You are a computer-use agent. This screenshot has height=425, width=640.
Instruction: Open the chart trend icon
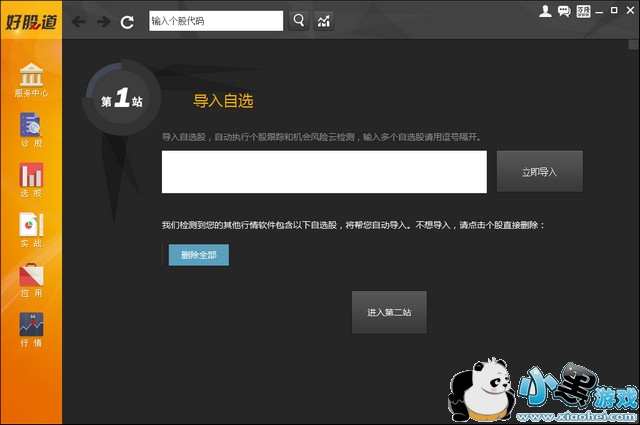coord(324,21)
